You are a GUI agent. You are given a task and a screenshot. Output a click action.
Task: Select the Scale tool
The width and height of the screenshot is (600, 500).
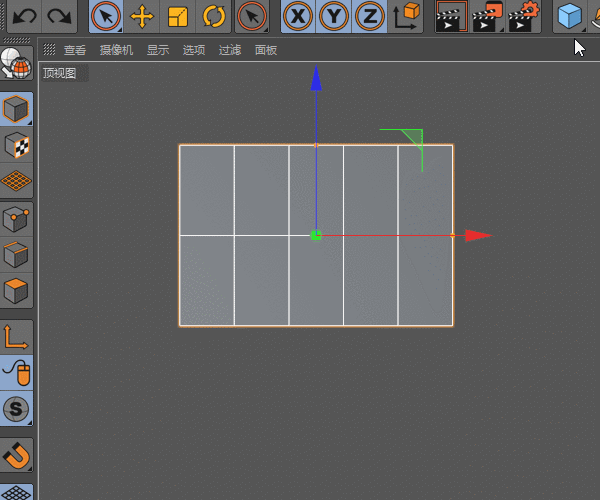pyautogui.click(x=178, y=16)
